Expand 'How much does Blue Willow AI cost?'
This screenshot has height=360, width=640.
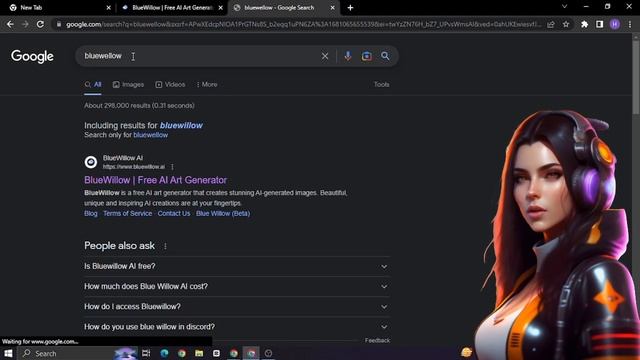tap(237, 287)
